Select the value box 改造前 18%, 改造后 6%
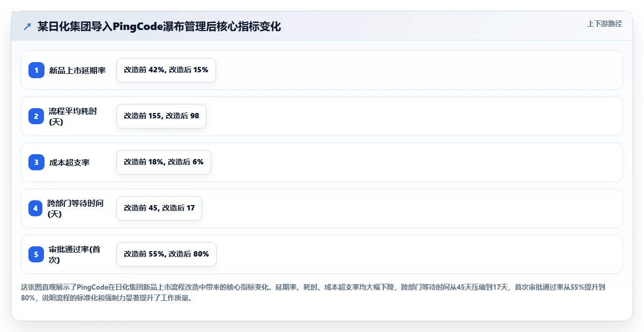644x332 pixels. (x=164, y=162)
